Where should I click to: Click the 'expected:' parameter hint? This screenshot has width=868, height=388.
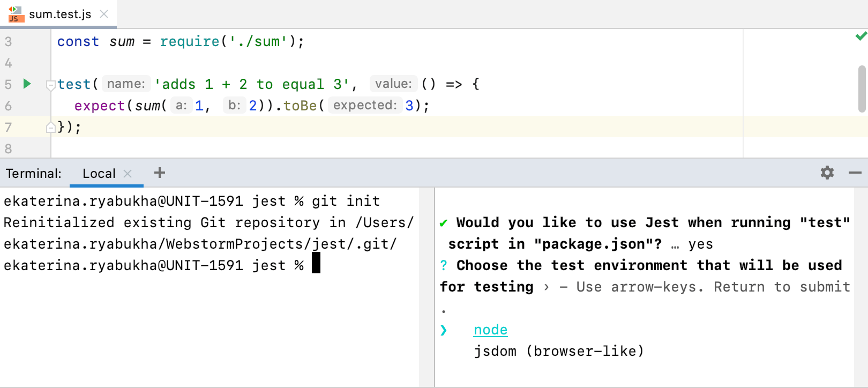click(365, 105)
